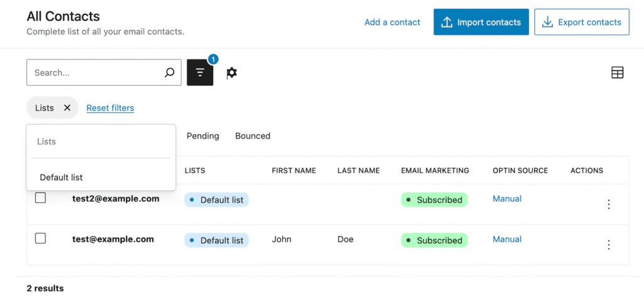Click the Import contacts button

[x=481, y=22]
